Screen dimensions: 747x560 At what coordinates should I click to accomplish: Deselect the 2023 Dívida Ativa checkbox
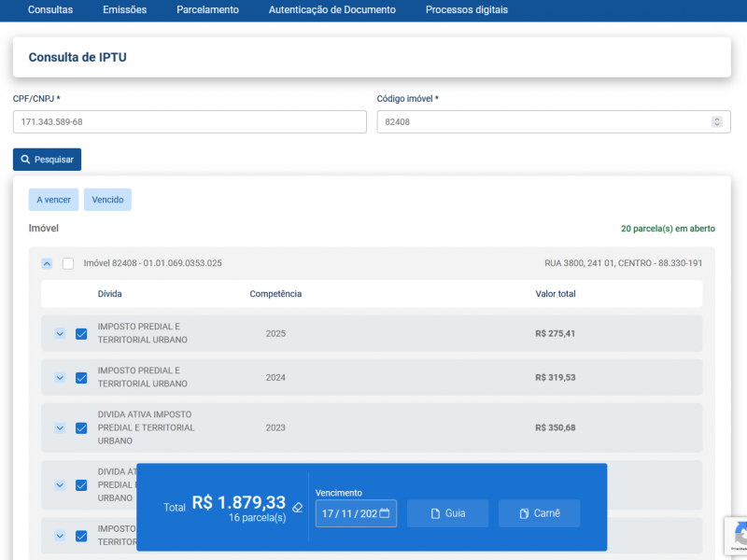tap(81, 428)
